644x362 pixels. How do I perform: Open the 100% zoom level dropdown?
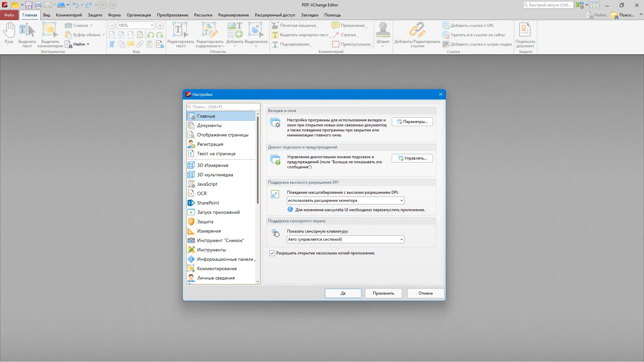click(152, 25)
